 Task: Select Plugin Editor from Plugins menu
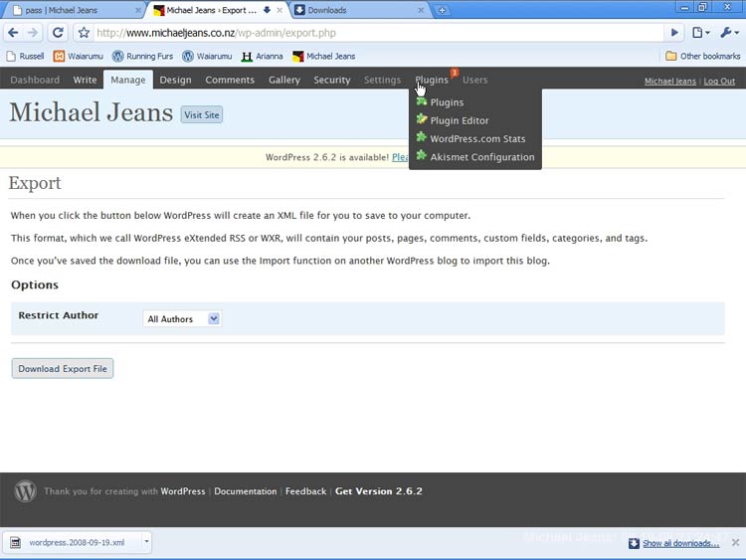[460, 120]
